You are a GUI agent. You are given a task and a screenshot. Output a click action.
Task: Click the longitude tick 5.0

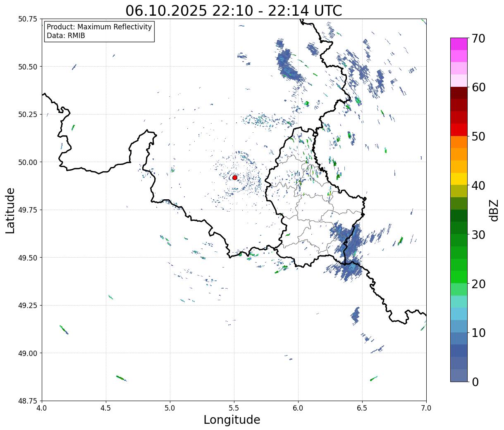170,408
